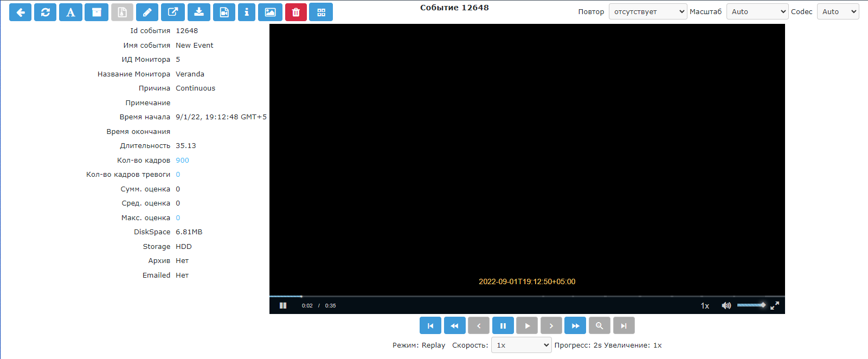Click the greyed-out unarchive file icon
868x359 pixels.
[x=122, y=12]
